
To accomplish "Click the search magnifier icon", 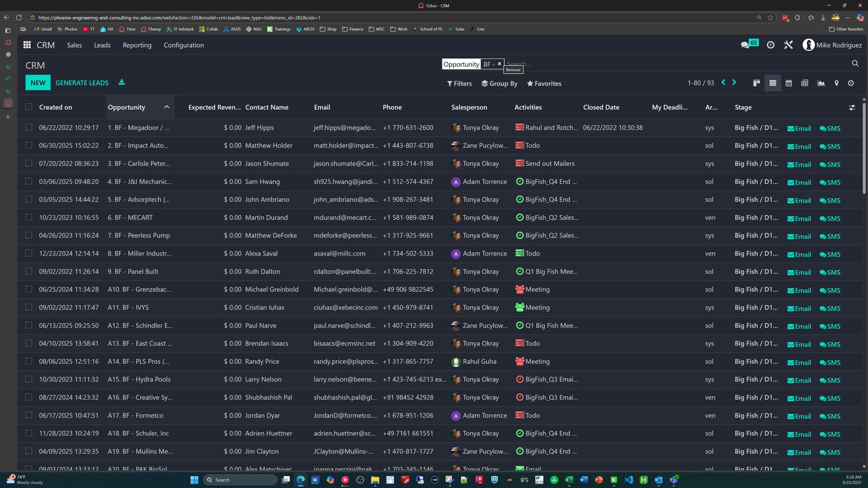I will click(855, 63).
